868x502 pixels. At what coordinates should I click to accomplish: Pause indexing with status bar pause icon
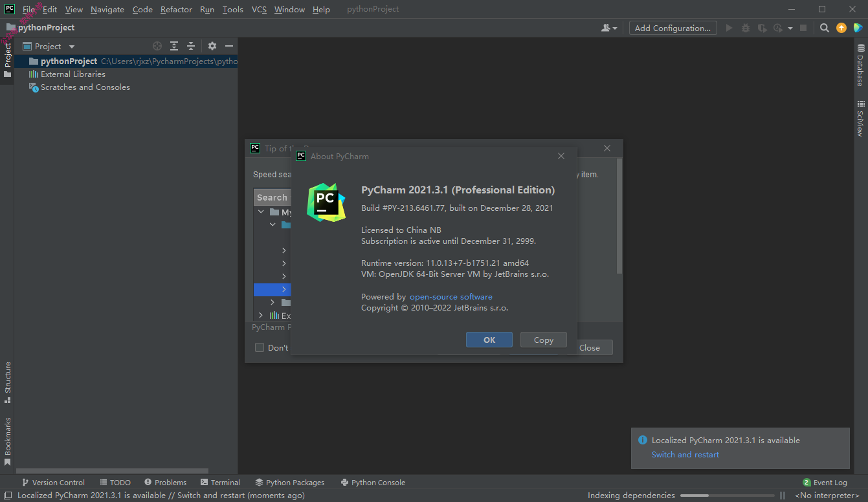[x=783, y=496]
